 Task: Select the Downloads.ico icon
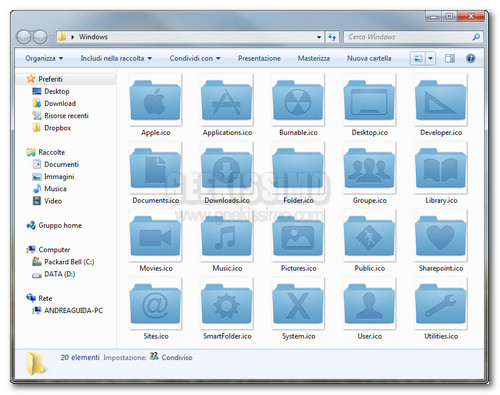pos(227,168)
